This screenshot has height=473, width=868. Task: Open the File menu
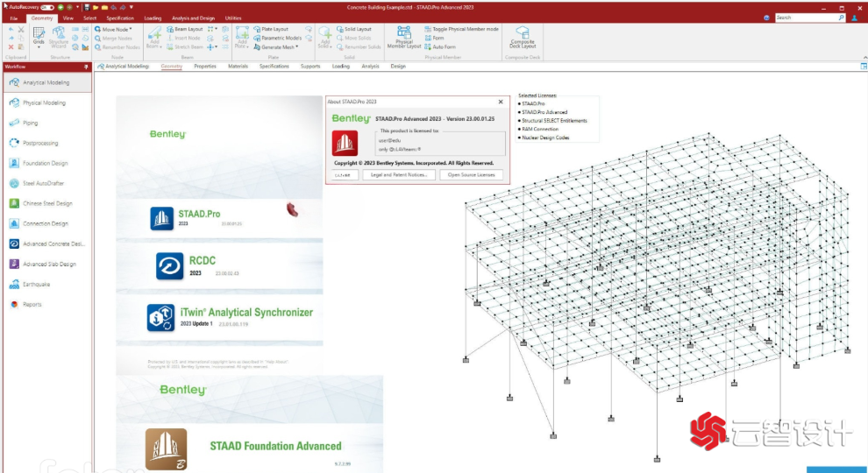[x=14, y=18]
